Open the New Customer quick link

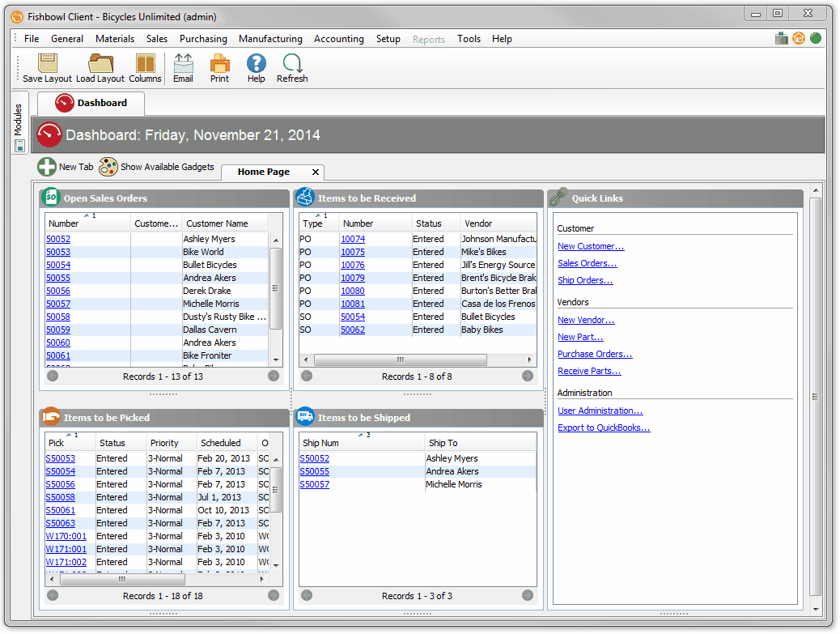coord(591,246)
